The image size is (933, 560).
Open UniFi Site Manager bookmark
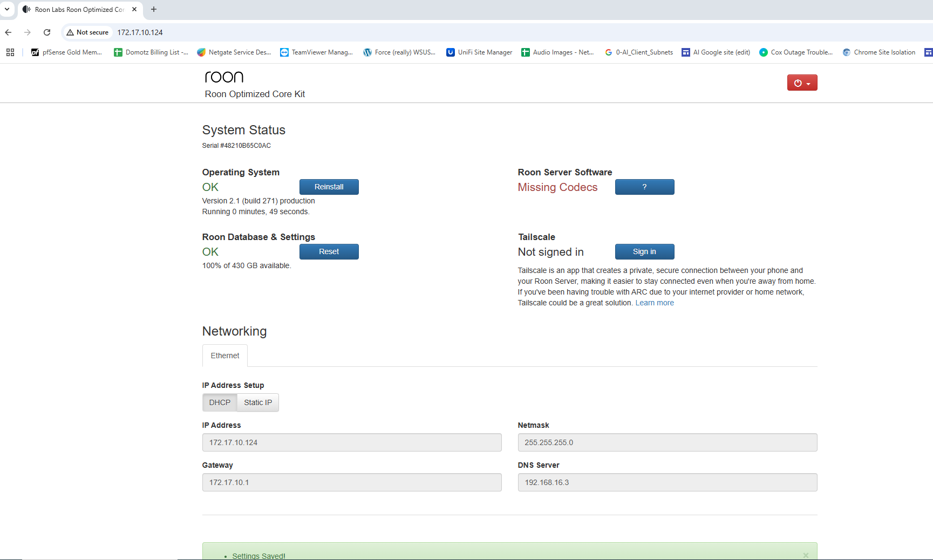click(x=479, y=52)
